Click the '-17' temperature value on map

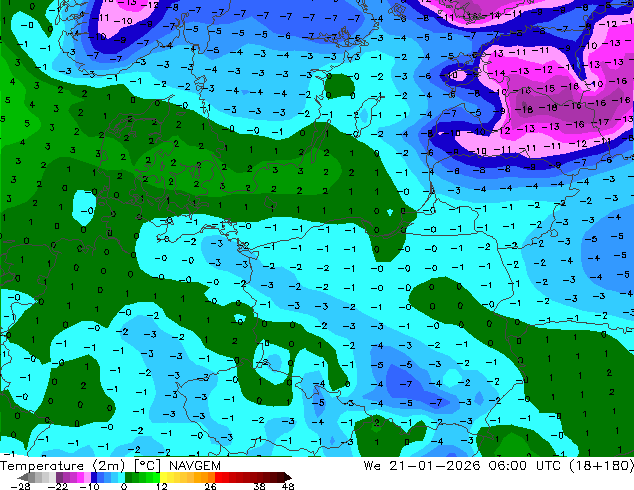(602, 122)
